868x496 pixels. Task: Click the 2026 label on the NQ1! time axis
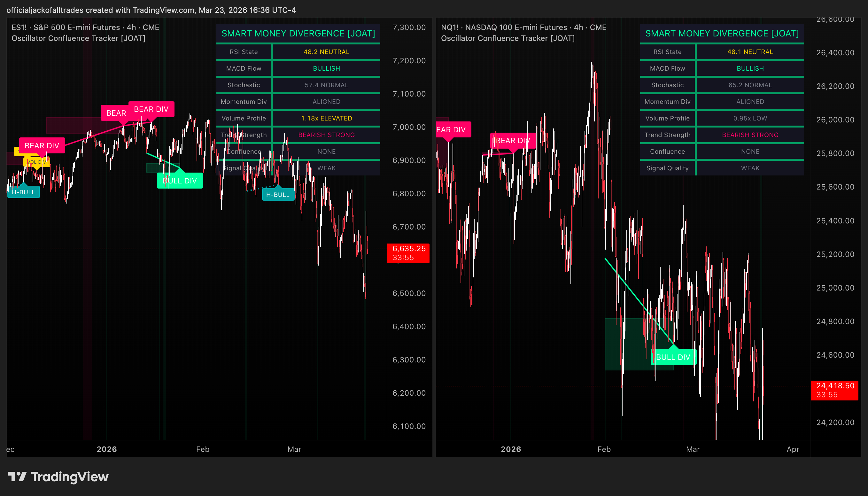pyautogui.click(x=511, y=449)
